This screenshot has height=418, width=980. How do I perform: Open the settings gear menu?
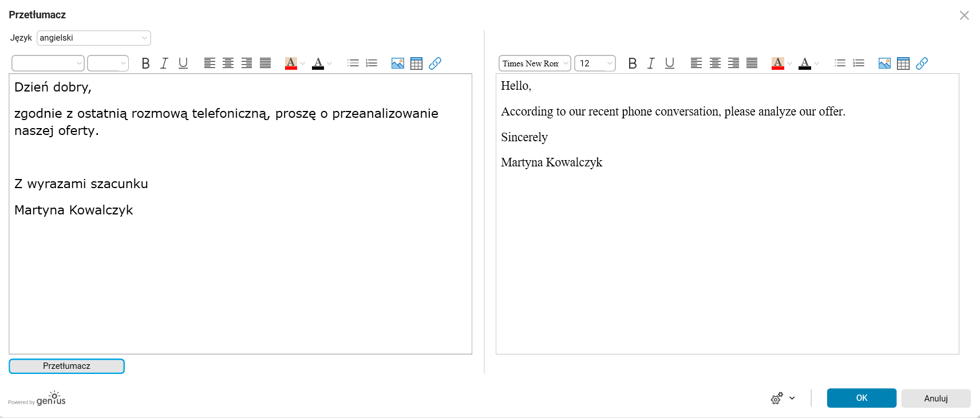(x=783, y=399)
